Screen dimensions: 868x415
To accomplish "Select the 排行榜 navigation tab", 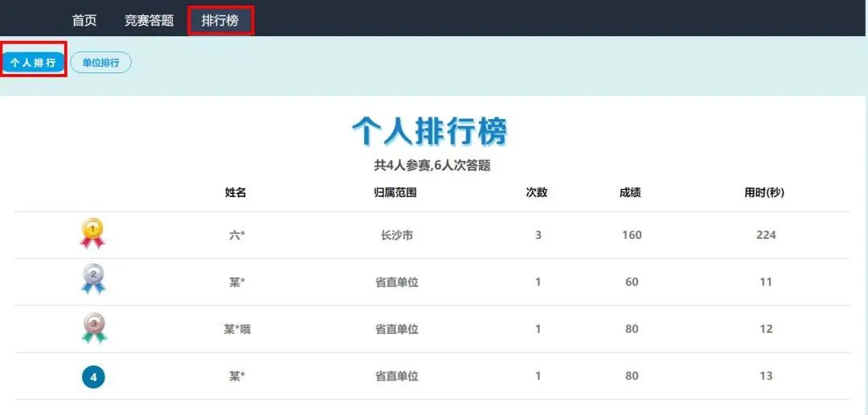I will tap(220, 20).
